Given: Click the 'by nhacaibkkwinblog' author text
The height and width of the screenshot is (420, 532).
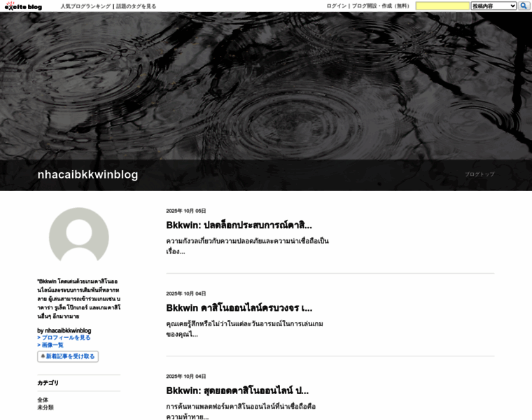Looking at the screenshot, I should [x=64, y=330].
